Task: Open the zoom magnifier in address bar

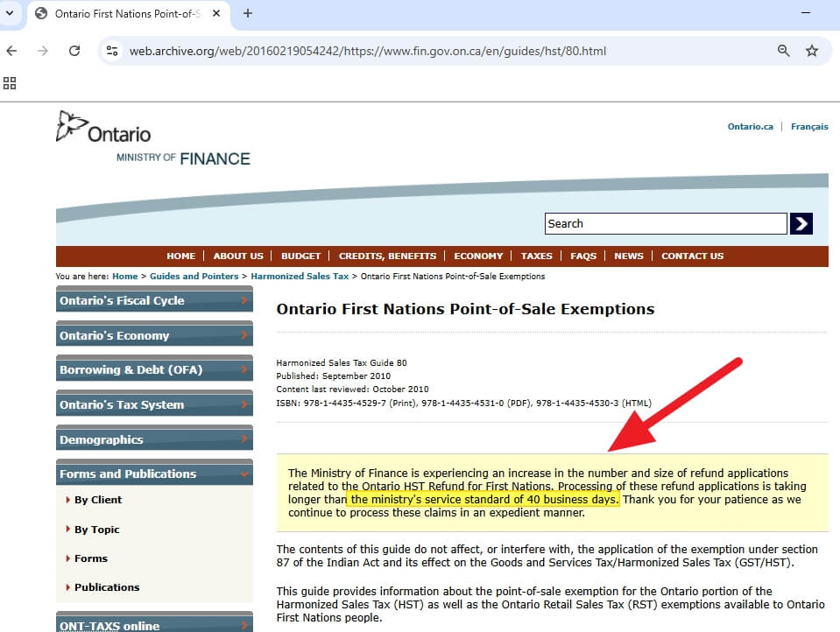Action: point(783,51)
